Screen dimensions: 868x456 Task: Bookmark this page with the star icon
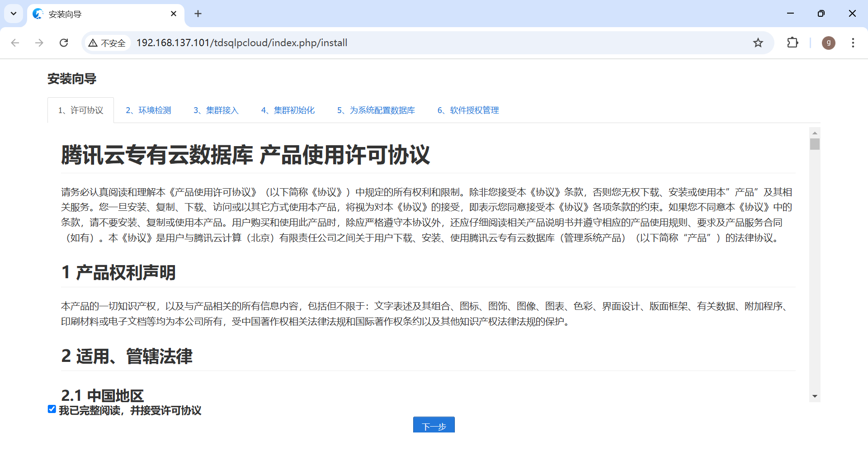(x=758, y=43)
